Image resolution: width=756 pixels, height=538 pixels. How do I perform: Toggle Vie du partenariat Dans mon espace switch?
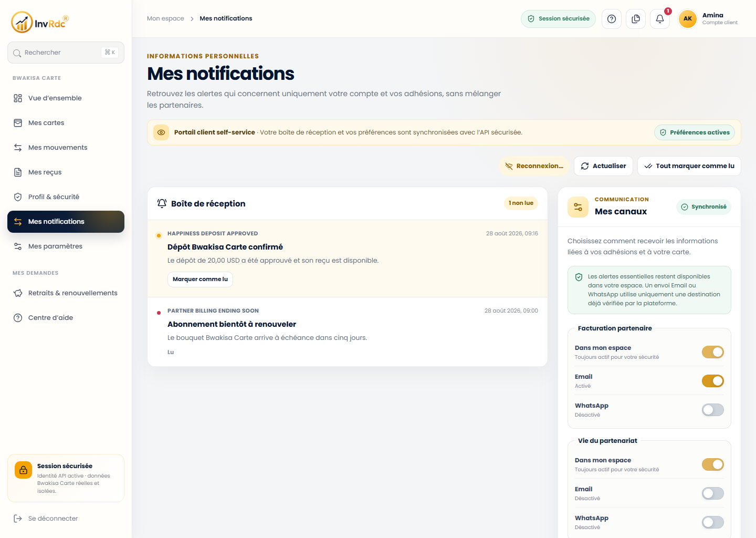(713, 464)
